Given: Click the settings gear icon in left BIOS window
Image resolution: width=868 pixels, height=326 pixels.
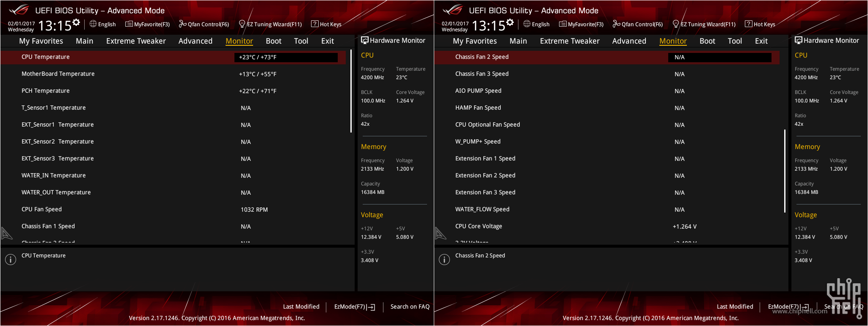Looking at the screenshot, I should [x=76, y=22].
